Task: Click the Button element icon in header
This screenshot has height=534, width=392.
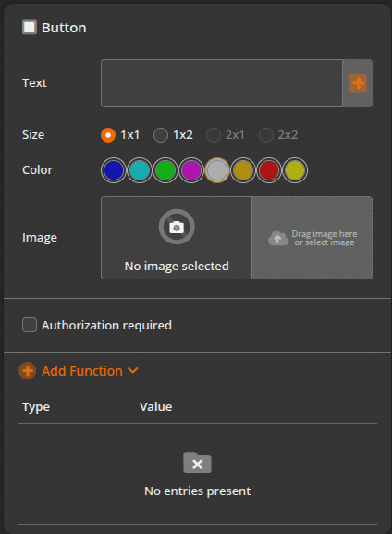Action: pos(30,27)
